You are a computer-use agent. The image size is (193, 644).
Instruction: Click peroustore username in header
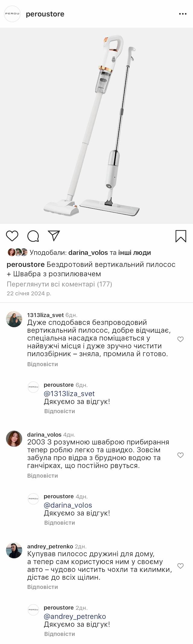pyautogui.click(x=45, y=14)
